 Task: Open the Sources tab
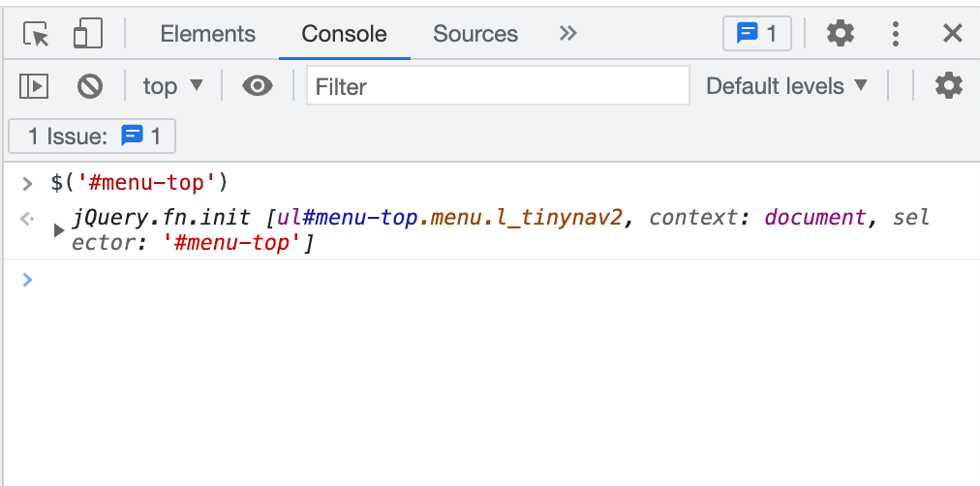[475, 34]
